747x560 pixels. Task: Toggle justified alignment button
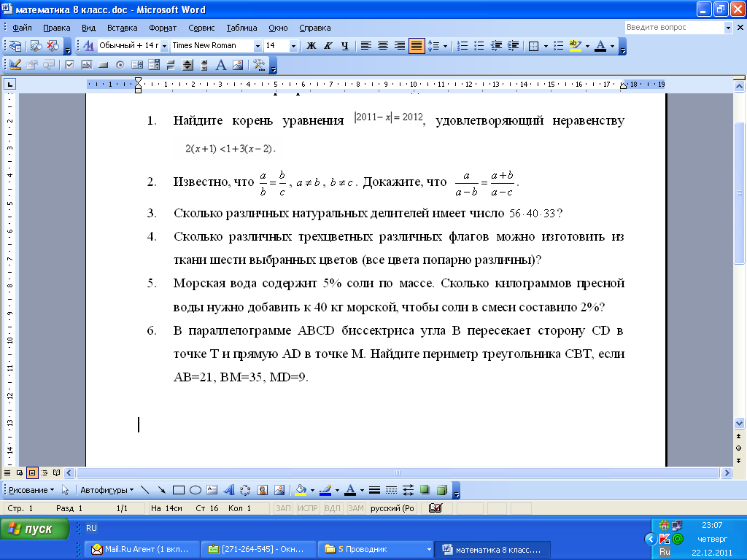(x=417, y=46)
